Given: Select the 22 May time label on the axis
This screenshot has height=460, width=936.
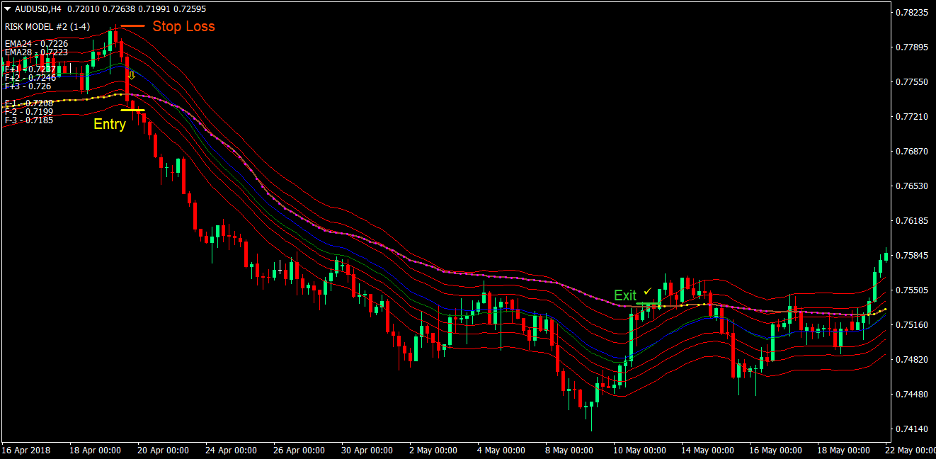Looking at the screenshot, I should click(x=910, y=449).
